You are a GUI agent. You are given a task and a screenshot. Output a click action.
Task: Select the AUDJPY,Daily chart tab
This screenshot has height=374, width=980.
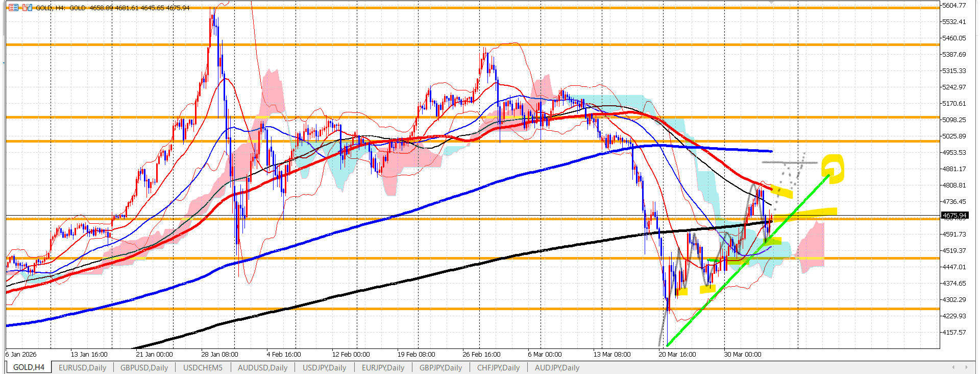(557, 367)
